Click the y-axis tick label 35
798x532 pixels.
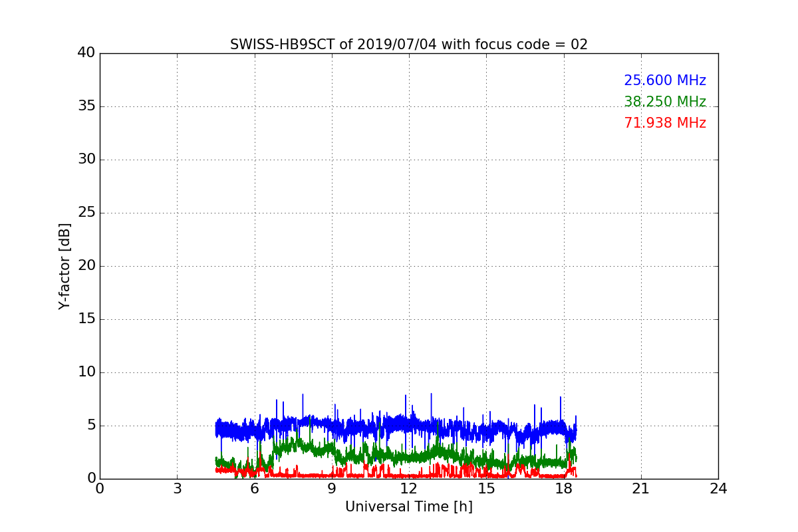[x=86, y=106]
